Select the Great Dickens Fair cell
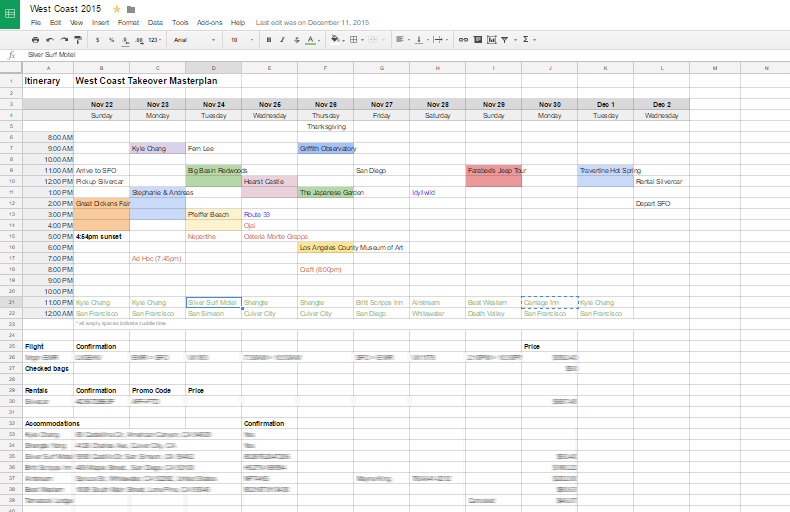The image size is (790, 512). [102, 204]
